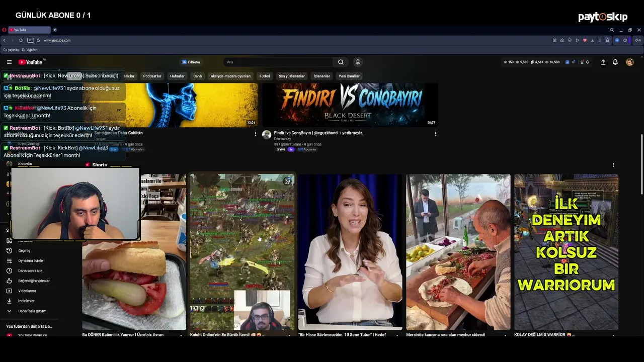The image size is (644, 362).
Task: Open options for Sandığından Daha Cahilsin video
Action: click(x=255, y=134)
